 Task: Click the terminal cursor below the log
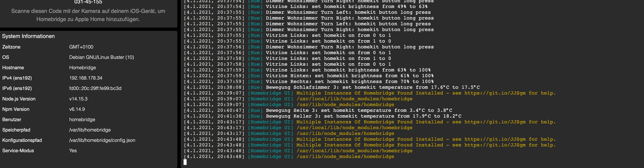(185, 162)
